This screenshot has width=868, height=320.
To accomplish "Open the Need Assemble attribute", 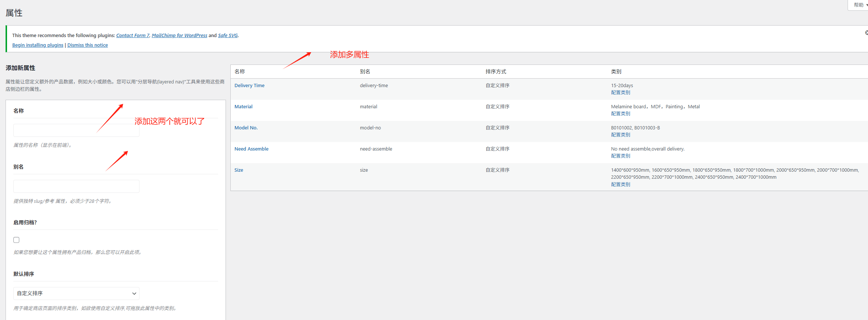I will [251, 149].
